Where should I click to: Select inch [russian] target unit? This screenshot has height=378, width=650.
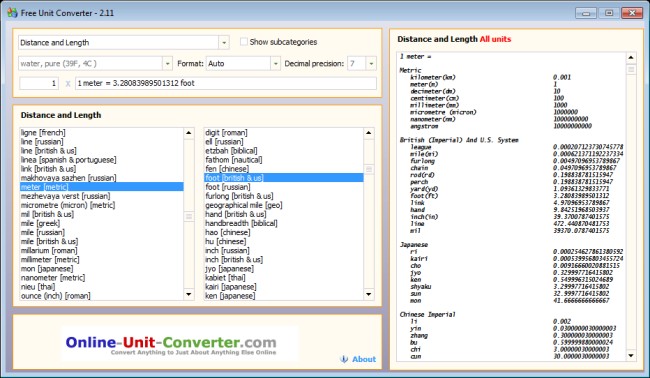pyautogui.click(x=284, y=251)
